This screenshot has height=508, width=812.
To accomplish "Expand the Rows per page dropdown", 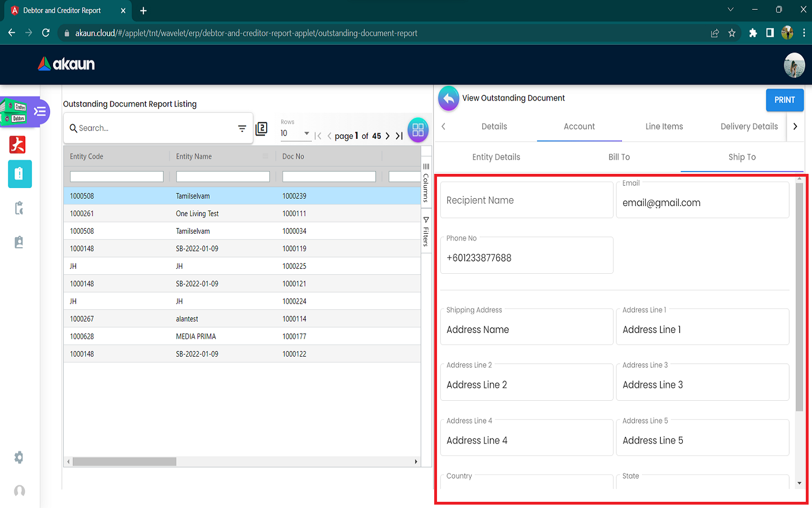I will point(306,134).
